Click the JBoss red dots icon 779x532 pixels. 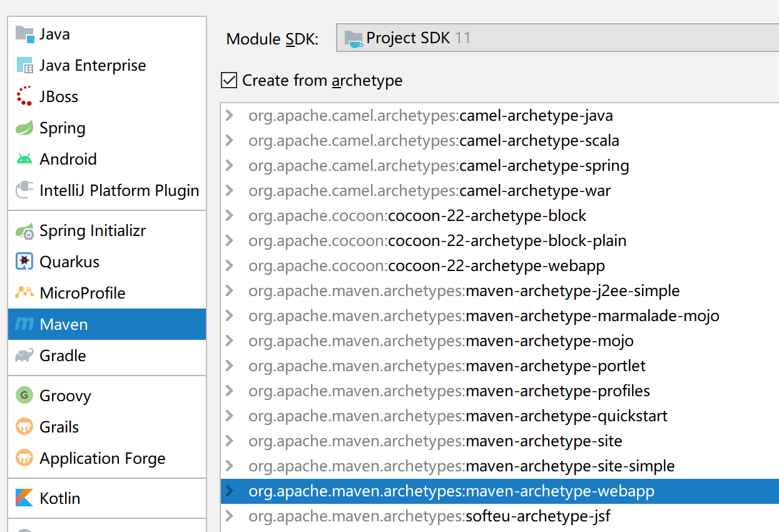24,96
